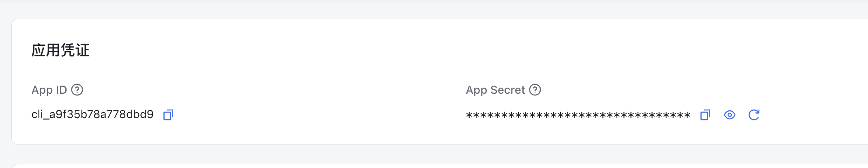Open the App Secret help question mark

tap(535, 90)
